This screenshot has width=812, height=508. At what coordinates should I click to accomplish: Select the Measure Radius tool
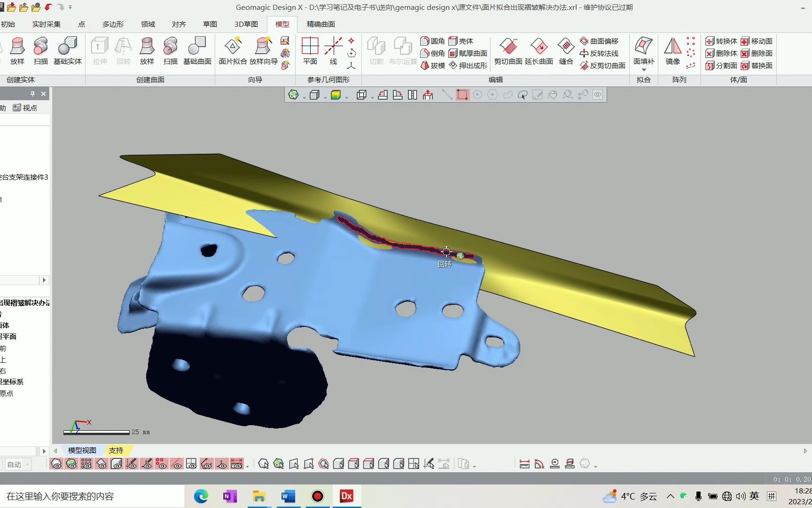[554, 464]
